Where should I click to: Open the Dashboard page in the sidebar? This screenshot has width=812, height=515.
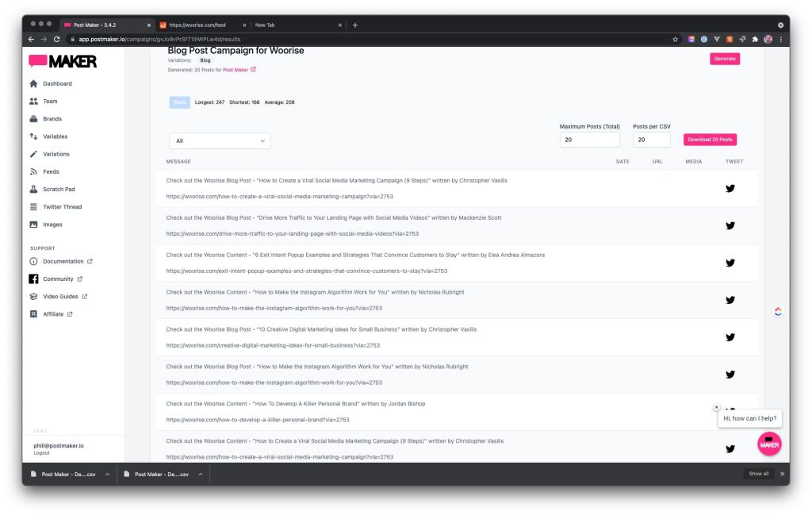[51, 83]
